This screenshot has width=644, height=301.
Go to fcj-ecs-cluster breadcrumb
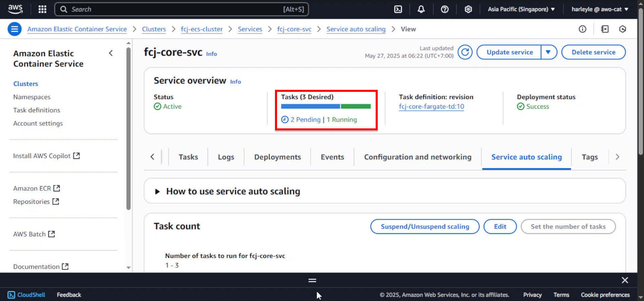[x=202, y=29]
